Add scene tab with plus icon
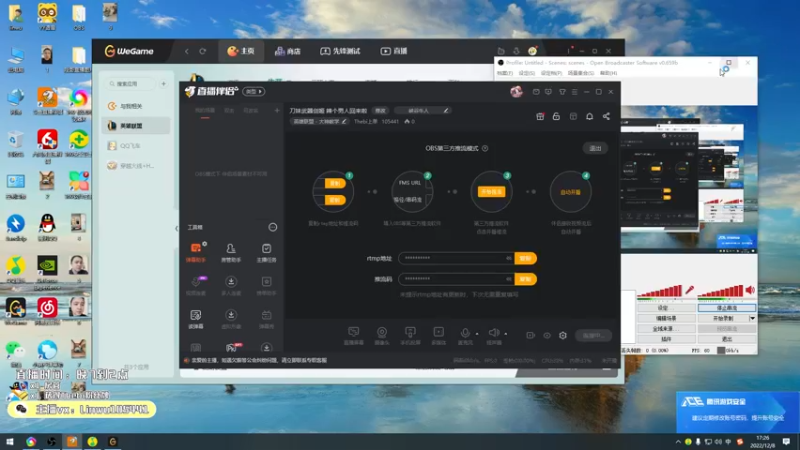 277,110
